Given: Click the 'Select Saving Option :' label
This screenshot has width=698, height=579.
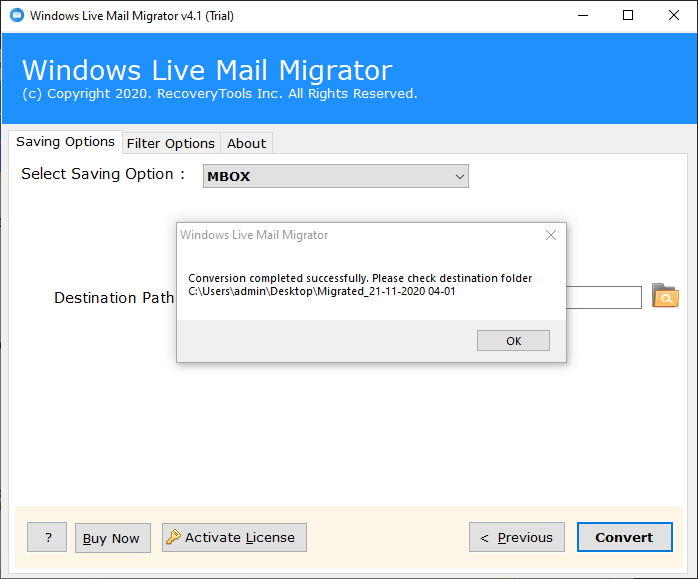Looking at the screenshot, I should (x=103, y=174).
